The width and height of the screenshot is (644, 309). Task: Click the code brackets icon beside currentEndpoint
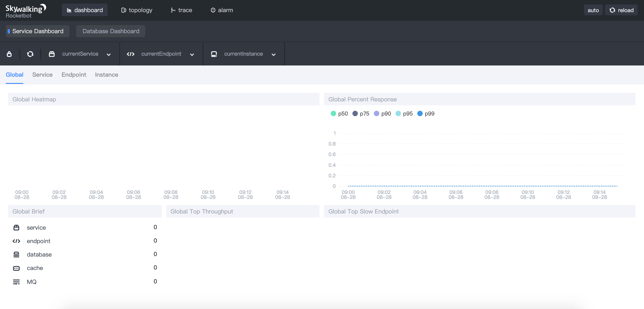tap(130, 54)
